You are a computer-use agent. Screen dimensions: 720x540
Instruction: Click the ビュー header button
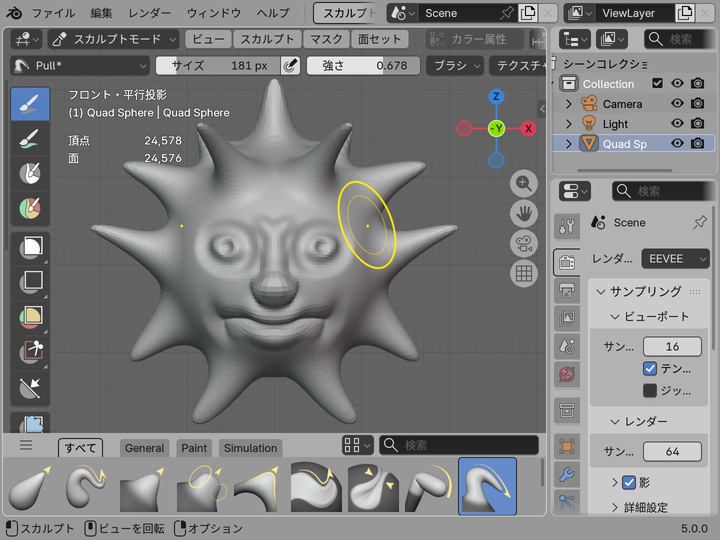208,39
